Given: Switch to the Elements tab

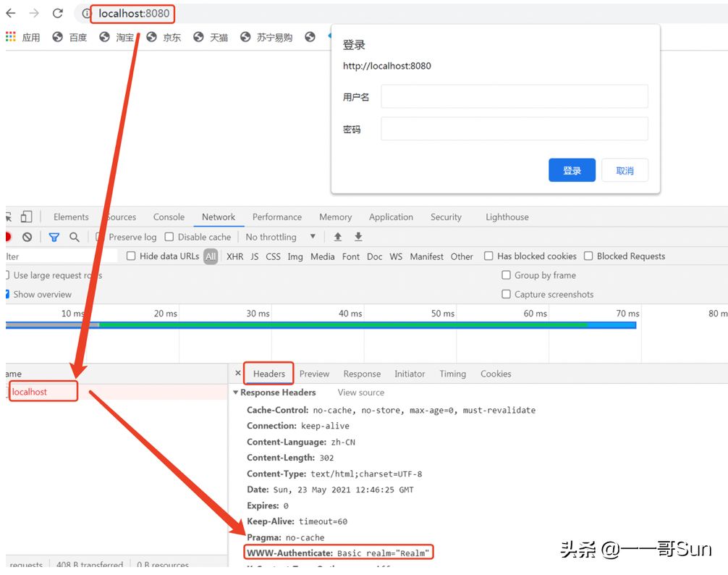Looking at the screenshot, I should click(71, 217).
